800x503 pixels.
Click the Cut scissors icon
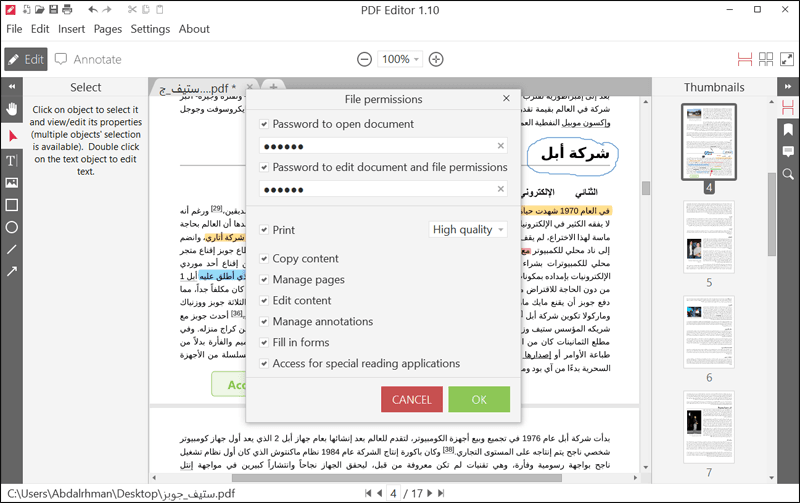click(x=132, y=9)
